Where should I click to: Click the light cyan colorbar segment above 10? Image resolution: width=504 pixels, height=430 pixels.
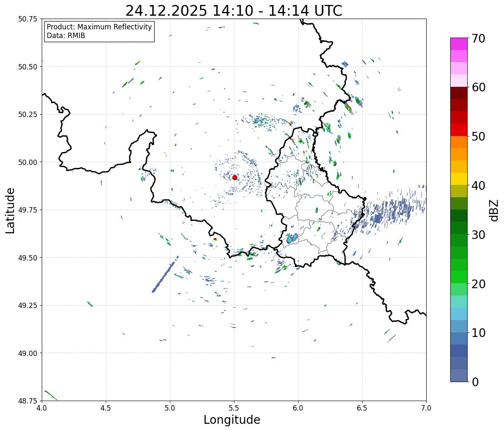coord(459,314)
